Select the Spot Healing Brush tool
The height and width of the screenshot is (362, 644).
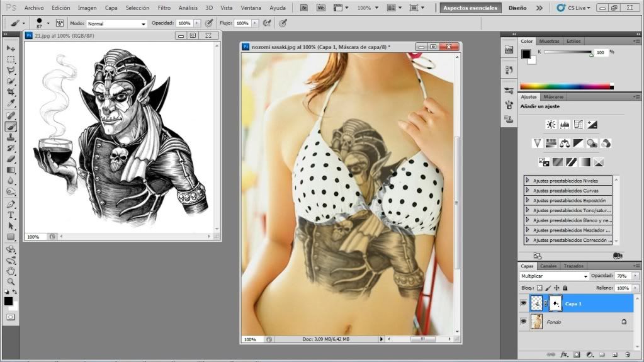(x=11, y=115)
